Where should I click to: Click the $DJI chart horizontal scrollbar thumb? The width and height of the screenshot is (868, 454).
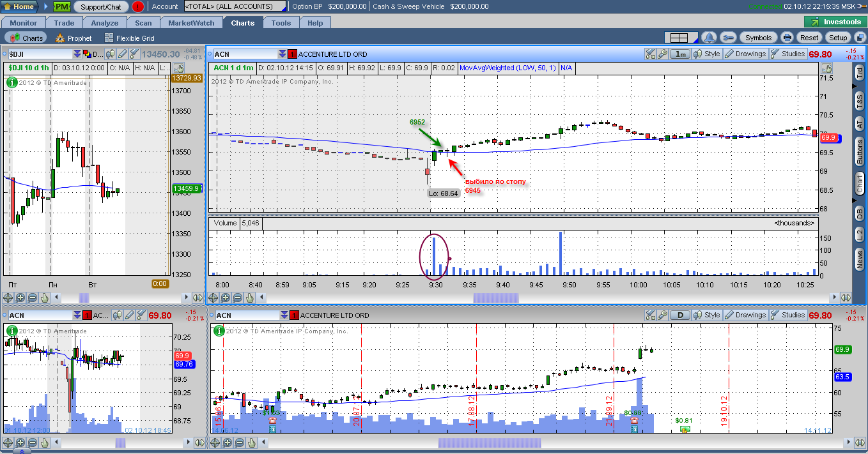point(84,298)
